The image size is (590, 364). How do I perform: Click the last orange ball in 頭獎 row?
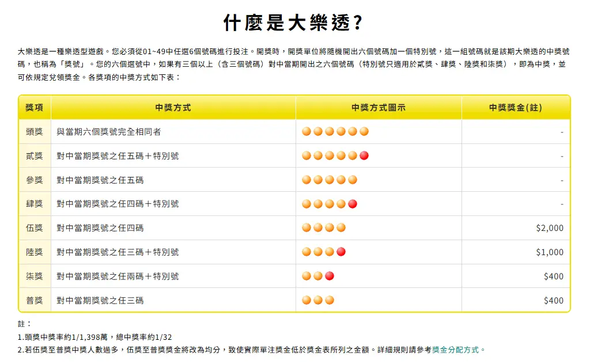(x=364, y=131)
